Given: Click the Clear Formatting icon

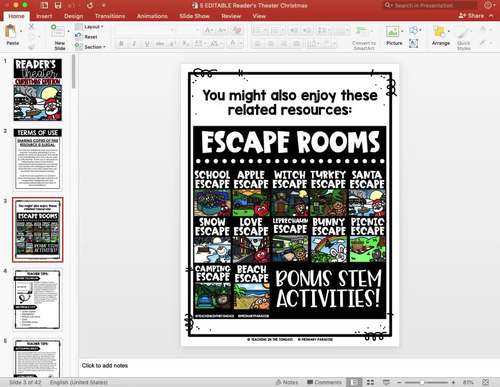Looking at the screenshot, I should click(x=237, y=30).
